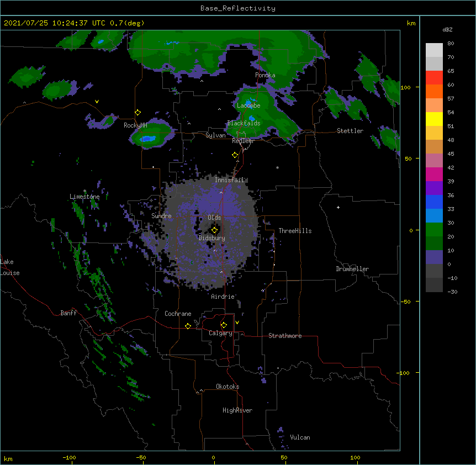Image resolution: width=476 pixels, height=465 pixels.
Task: Pick the 54 dBZ yellow legend swatch
Action: coord(434,119)
